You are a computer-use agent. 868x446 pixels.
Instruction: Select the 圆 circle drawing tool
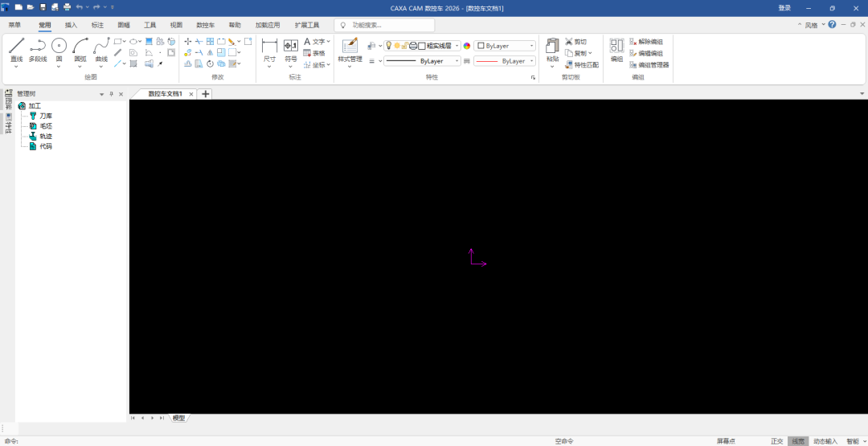coord(59,50)
